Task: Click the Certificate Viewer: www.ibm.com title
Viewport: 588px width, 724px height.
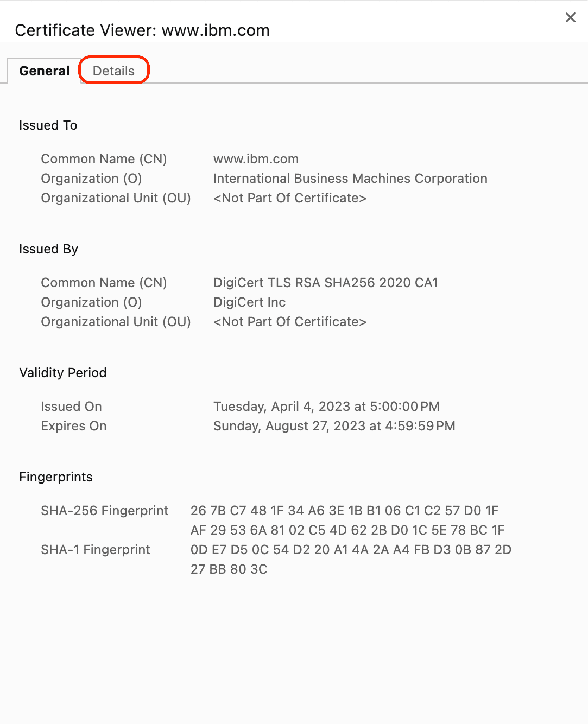Action: coord(142,30)
